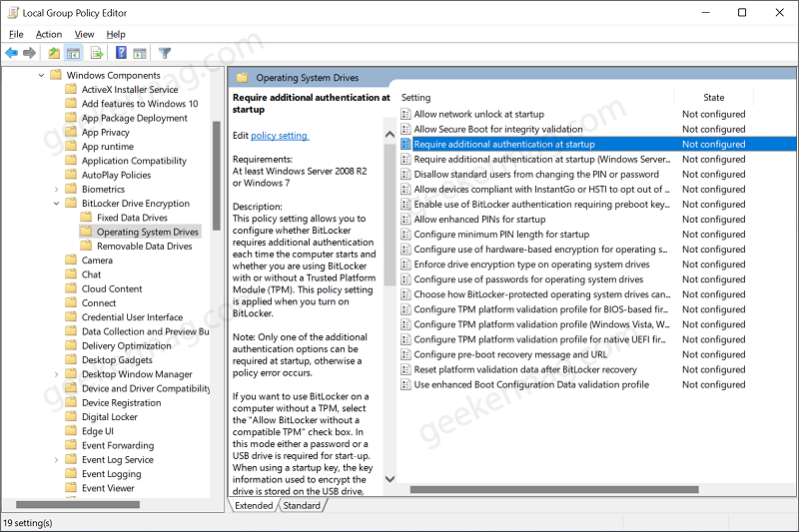Select ActiveX Installer Service folder
Screen dimensions: 799x532
tap(130, 89)
